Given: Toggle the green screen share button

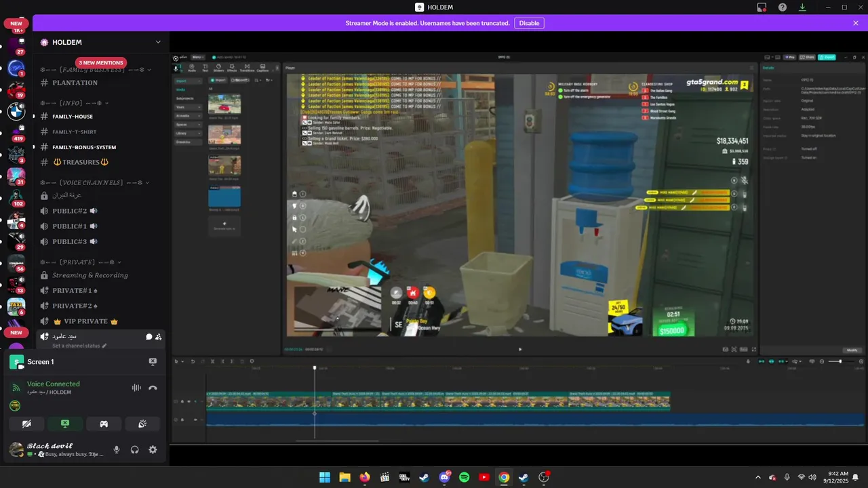Looking at the screenshot, I should point(65,424).
